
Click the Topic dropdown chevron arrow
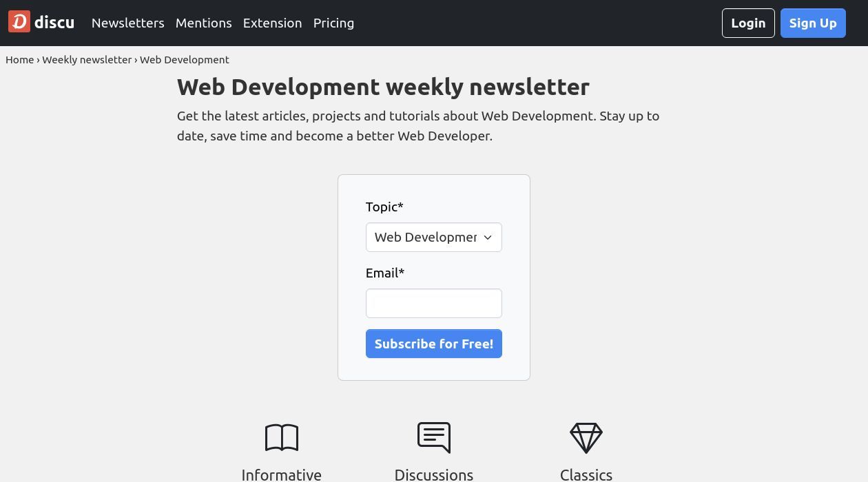(x=488, y=238)
